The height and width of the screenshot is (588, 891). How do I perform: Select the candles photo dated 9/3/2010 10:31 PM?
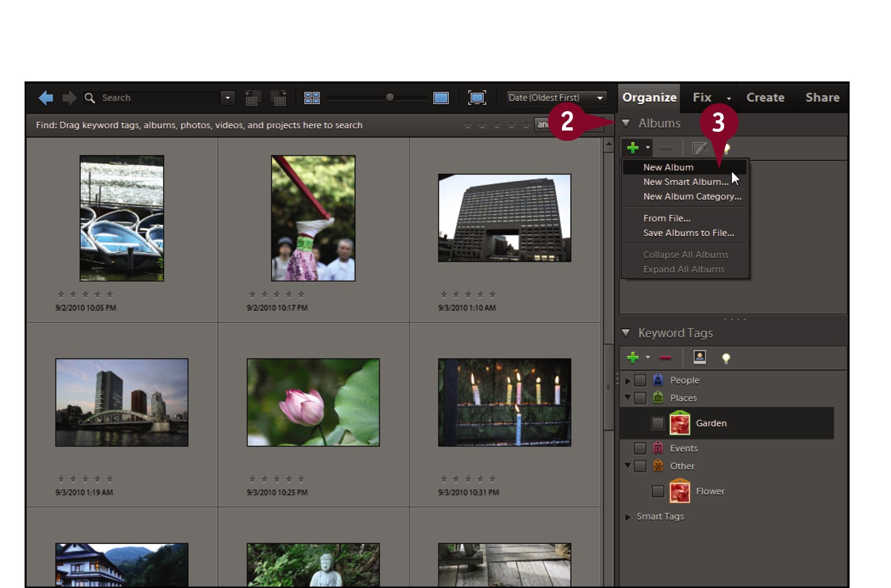pyautogui.click(x=504, y=403)
